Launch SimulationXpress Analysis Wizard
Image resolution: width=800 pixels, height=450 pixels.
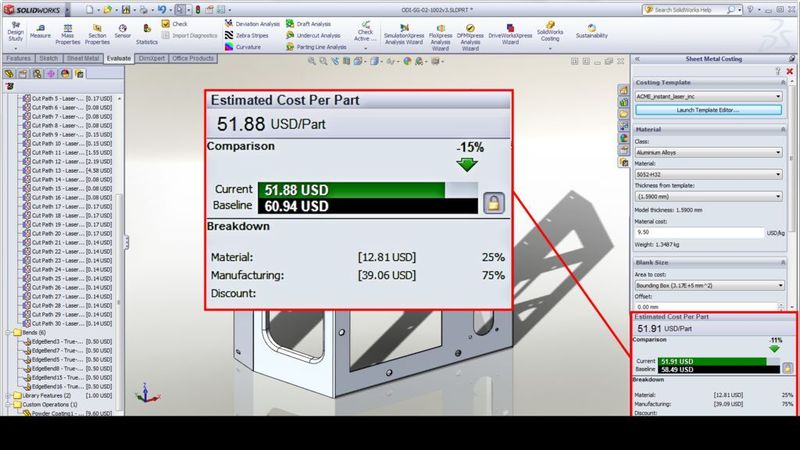coord(404,35)
